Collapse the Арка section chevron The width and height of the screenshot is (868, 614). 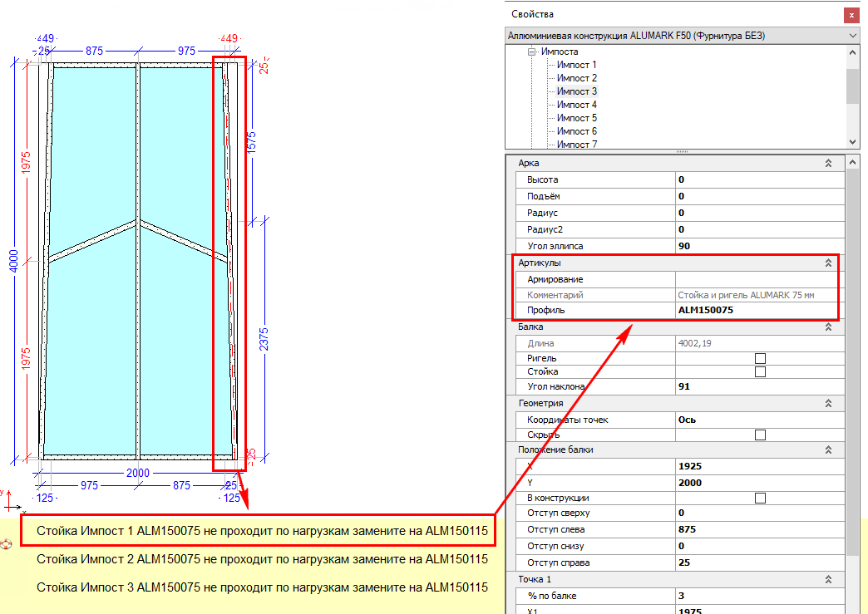pos(828,164)
